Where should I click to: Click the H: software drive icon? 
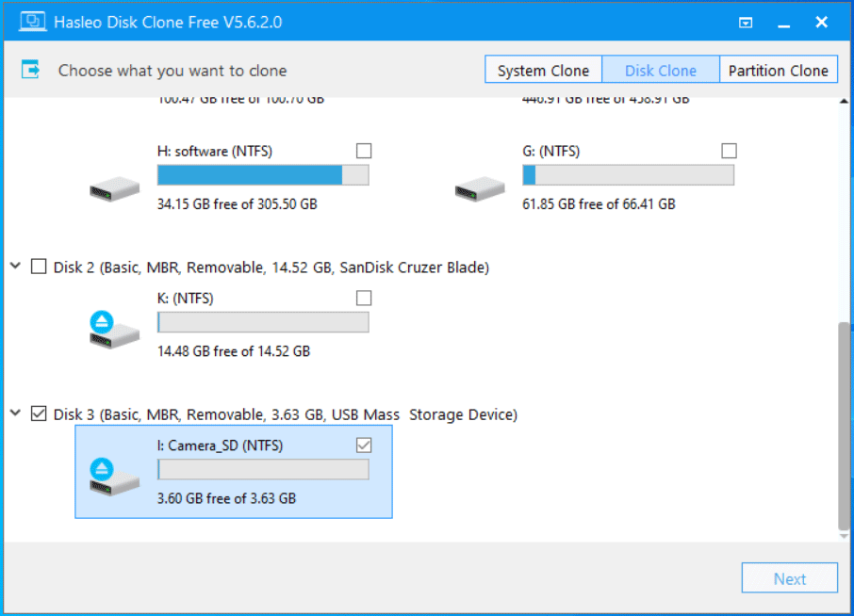tap(114, 188)
